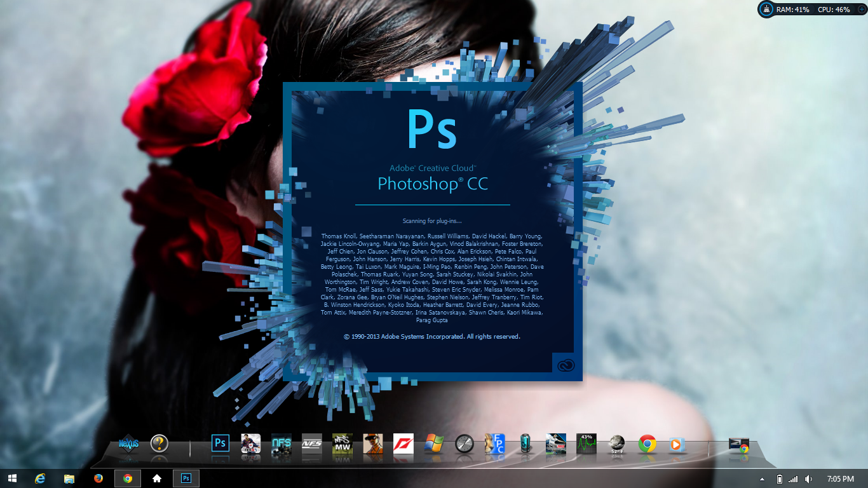This screenshot has width=868, height=488.
Task: Click the copyright 1990-2013 Adobe Systems line
Action: 432,336
